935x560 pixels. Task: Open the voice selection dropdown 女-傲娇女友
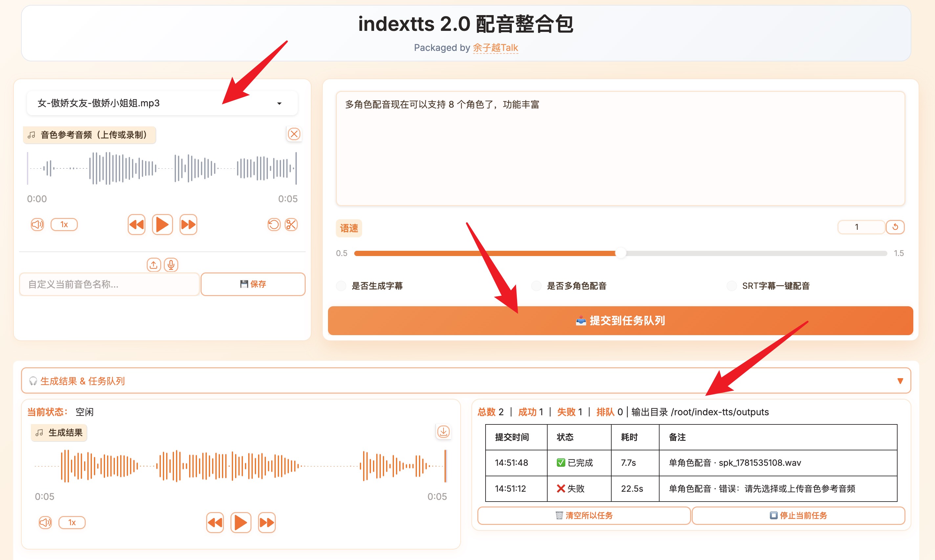(162, 103)
